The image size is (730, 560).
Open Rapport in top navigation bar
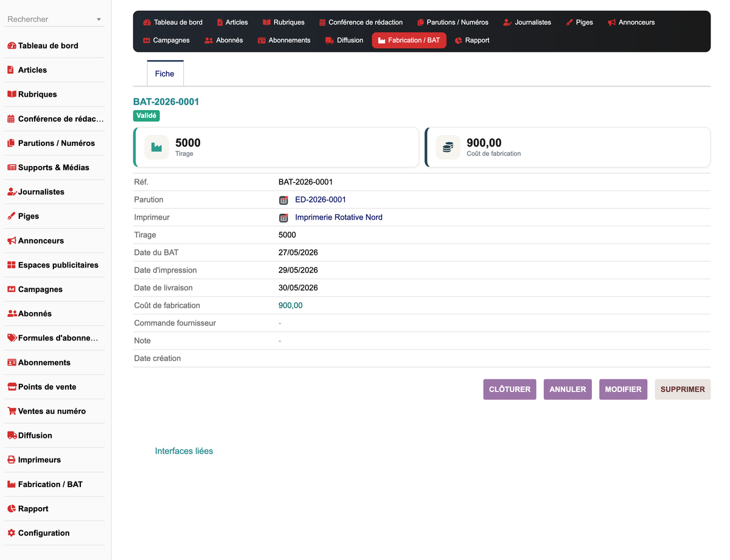pos(472,40)
